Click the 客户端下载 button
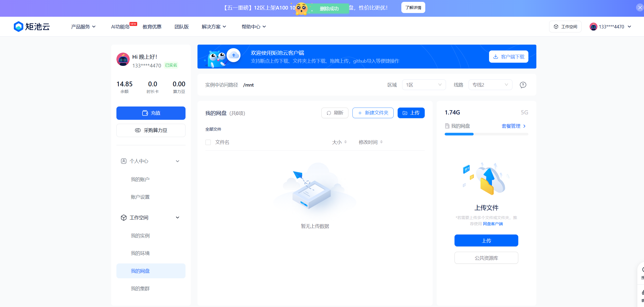Image resolution: width=644 pixels, height=307 pixels. pyautogui.click(x=509, y=57)
